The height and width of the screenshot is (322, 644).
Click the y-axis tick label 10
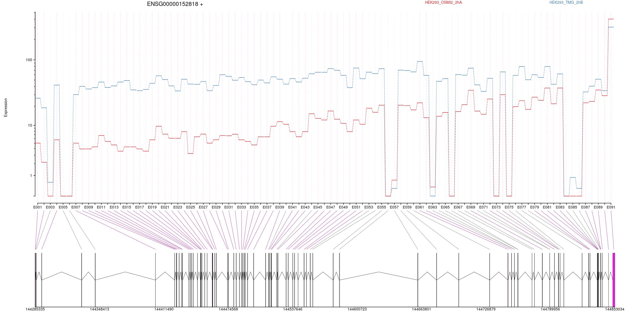pyautogui.click(x=30, y=125)
